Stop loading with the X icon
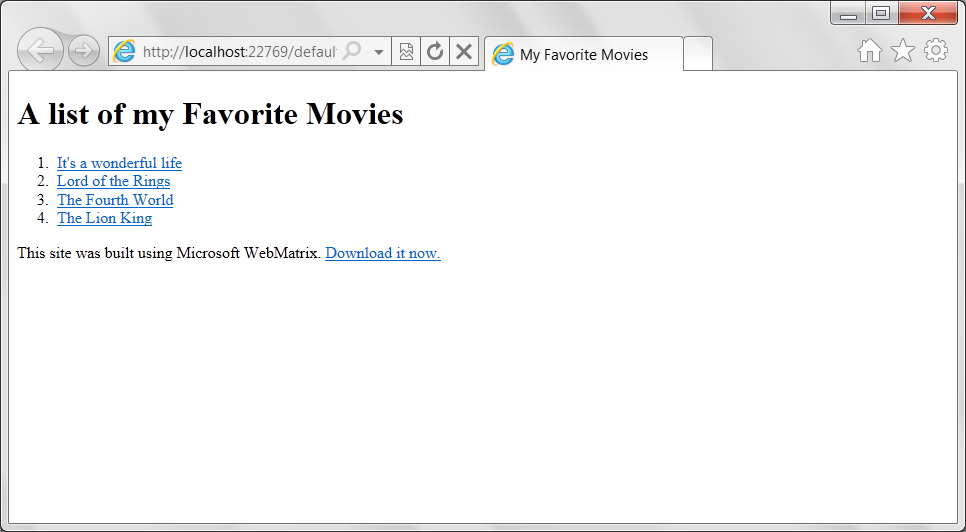Image resolution: width=966 pixels, height=532 pixels. tap(464, 51)
